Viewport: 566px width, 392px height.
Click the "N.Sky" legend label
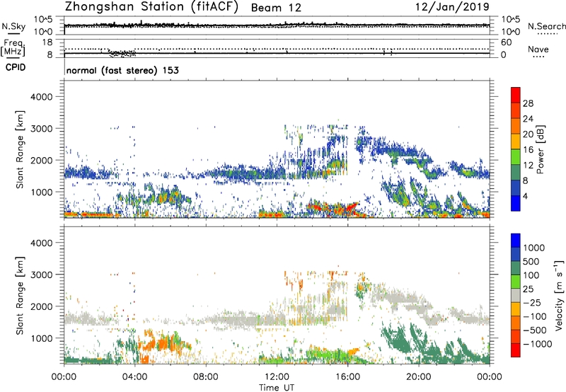(13, 26)
